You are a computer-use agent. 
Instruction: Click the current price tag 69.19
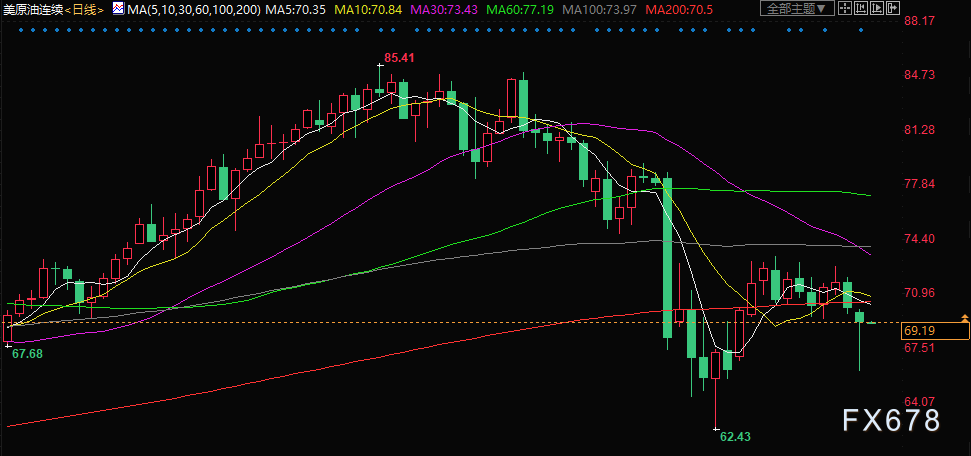pyautogui.click(x=934, y=331)
